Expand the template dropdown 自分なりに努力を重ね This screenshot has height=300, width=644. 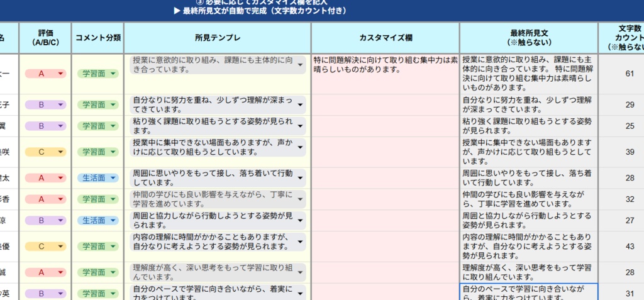tap(218, 105)
